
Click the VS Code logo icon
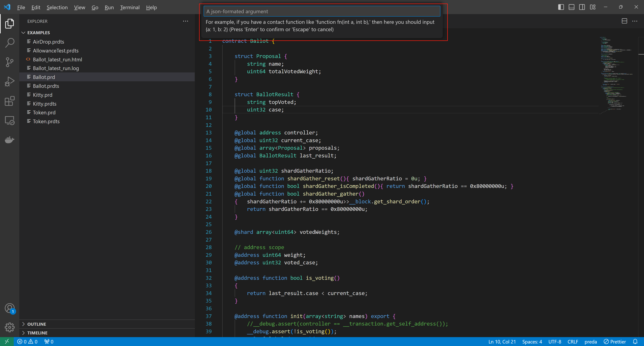(x=7, y=7)
